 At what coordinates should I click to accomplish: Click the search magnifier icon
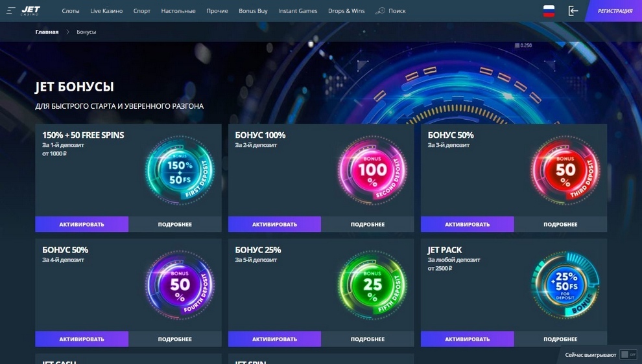380,11
